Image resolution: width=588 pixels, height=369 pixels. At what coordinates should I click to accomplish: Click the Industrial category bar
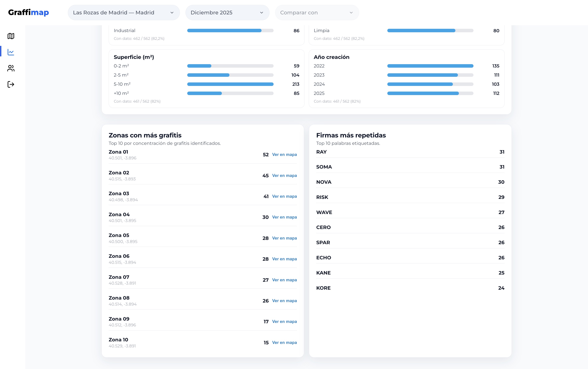pos(230,31)
